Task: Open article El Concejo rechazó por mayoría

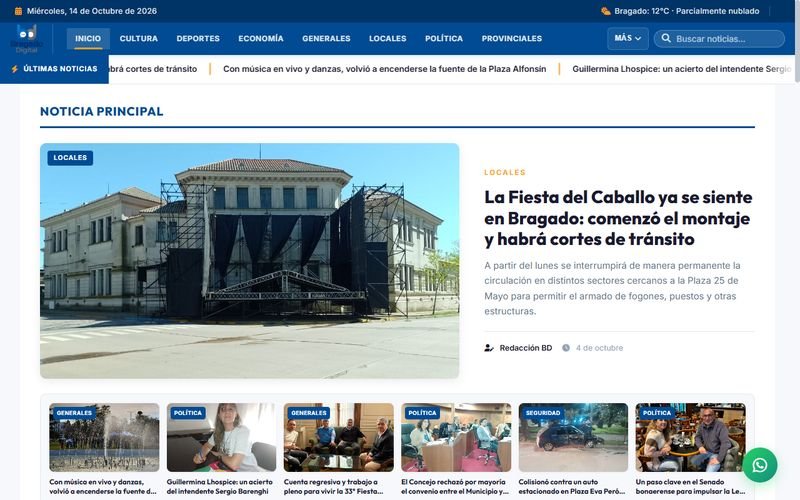Action: [x=455, y=486]
